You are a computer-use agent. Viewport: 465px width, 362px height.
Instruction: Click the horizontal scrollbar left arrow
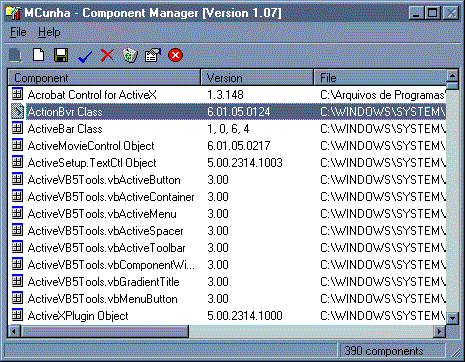[x=14, y=331]
